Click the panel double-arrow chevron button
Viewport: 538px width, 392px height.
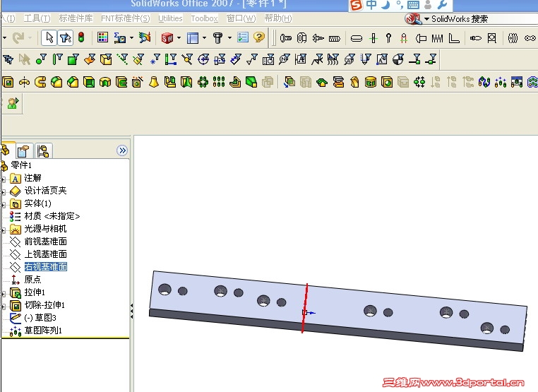pyautogui.click(x=122, y=150)
